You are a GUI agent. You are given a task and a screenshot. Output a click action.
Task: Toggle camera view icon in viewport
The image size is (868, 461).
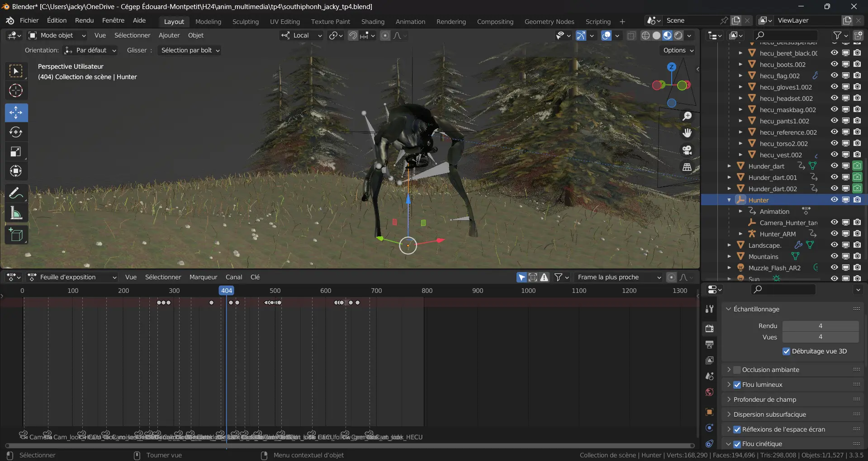point(687,150)
